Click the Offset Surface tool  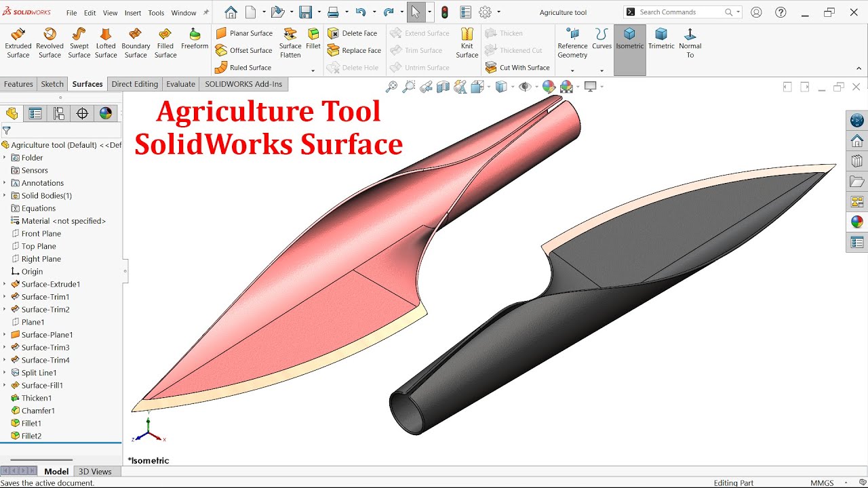(244, 50)
